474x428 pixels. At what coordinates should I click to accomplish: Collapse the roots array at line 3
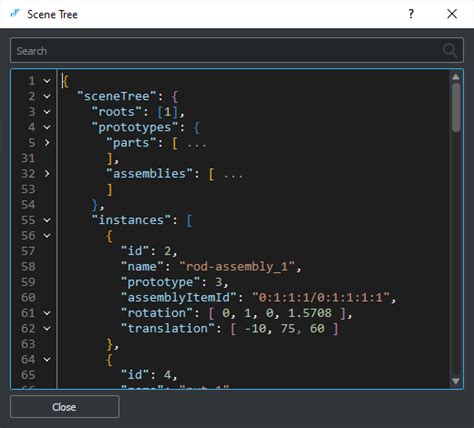tap(47, 112)
